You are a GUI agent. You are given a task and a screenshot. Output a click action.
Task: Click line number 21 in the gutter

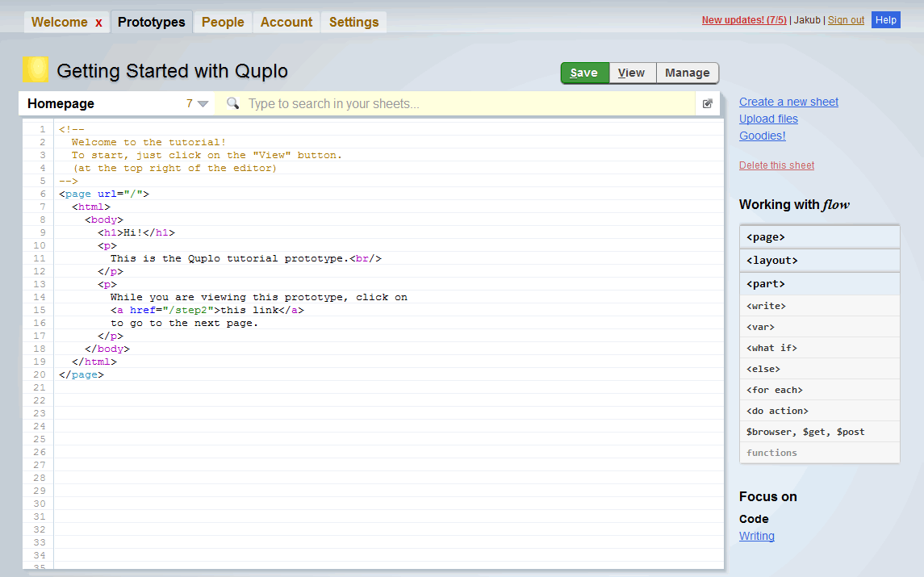39,388
